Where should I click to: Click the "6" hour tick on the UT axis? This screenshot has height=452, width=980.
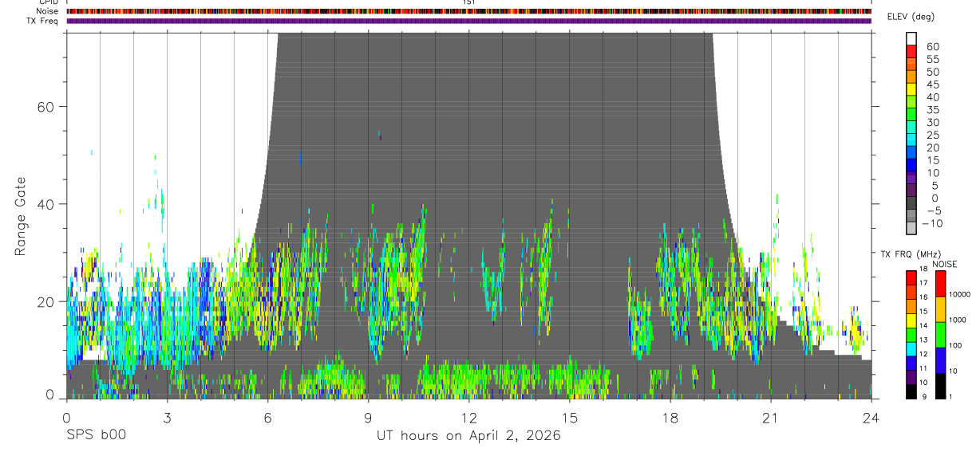[x=267, y=416]
